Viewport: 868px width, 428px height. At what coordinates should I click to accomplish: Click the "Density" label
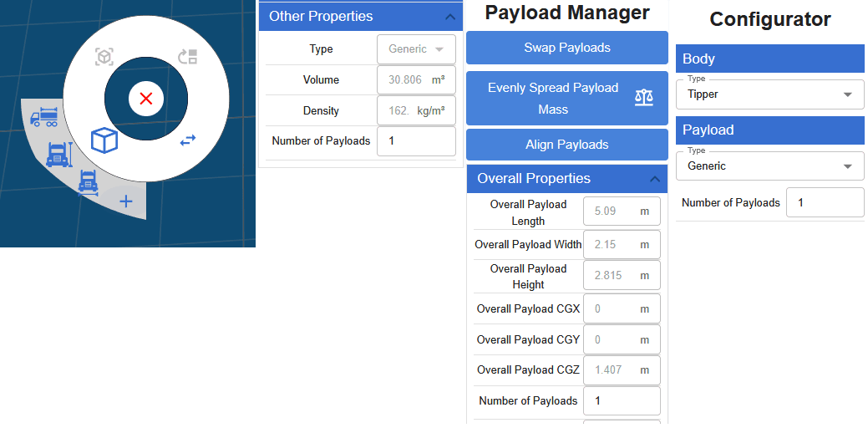tap(321, 110)
